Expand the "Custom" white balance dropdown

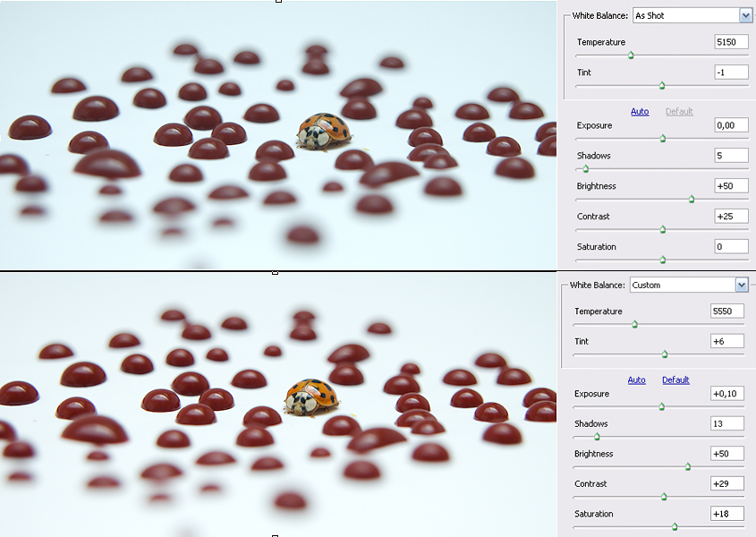(x=741, y=285)
